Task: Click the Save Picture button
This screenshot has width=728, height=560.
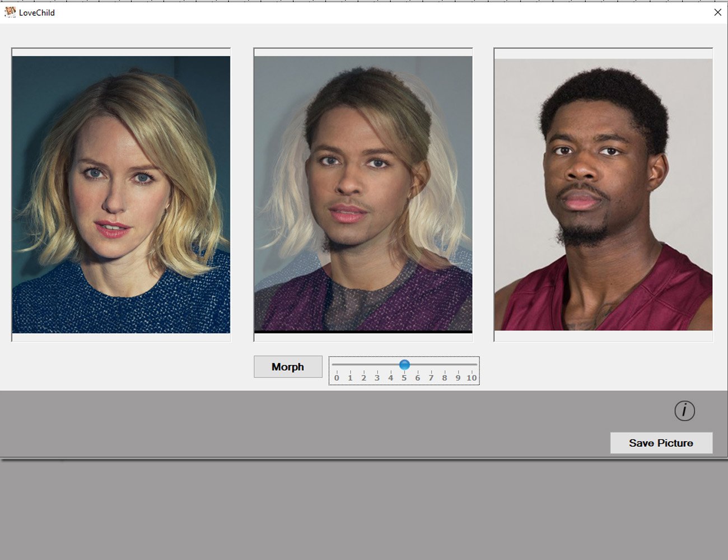Action: [x=661, y=443]
